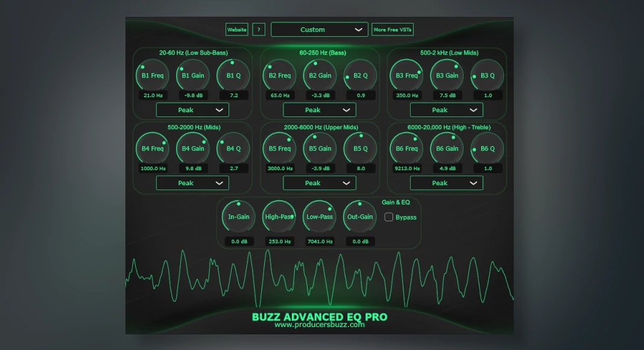
Task: Click the 65.0 Hz value field
Action: [x=280, y=95]
